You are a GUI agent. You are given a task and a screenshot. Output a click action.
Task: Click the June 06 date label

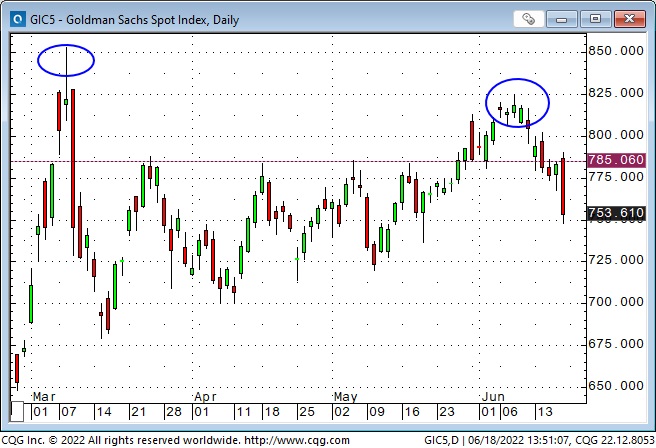510,412
